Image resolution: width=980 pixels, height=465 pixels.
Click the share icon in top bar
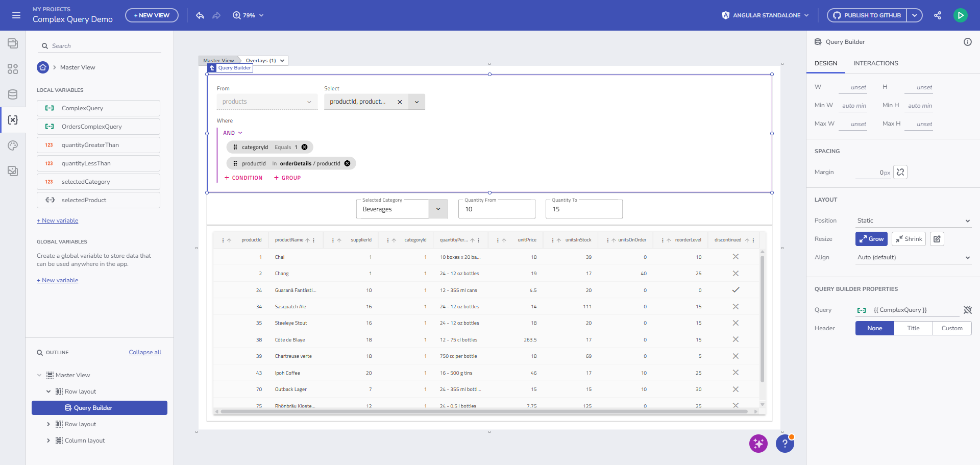(938, 15)
